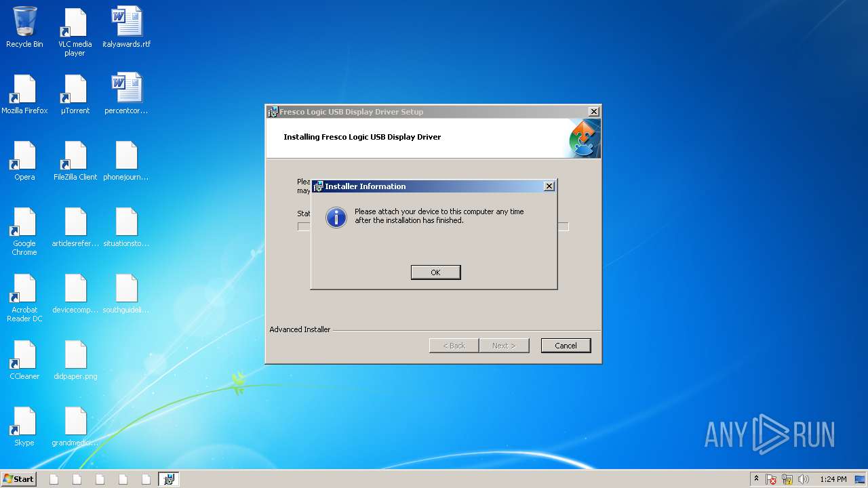Close the Fresco Logic USB Display Driver Setup window
The height and width of the screenshot is (488, 868).
tap(593, 112)
